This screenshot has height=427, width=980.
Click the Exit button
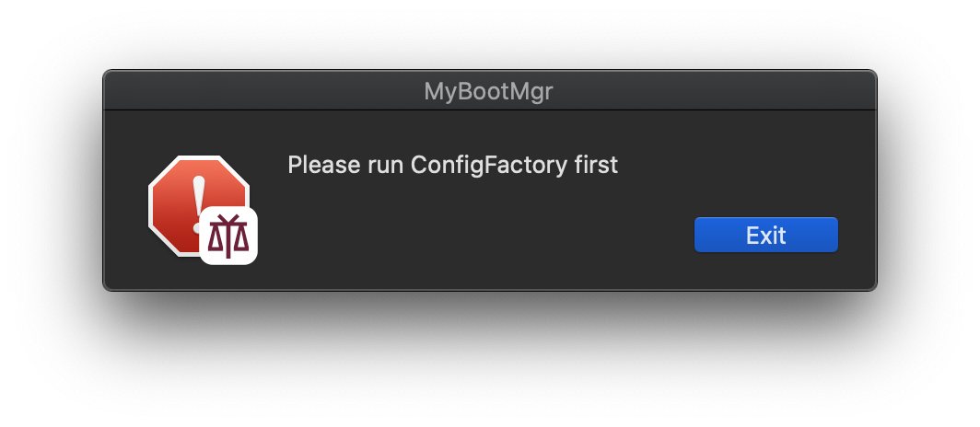(x=765, y=235)
